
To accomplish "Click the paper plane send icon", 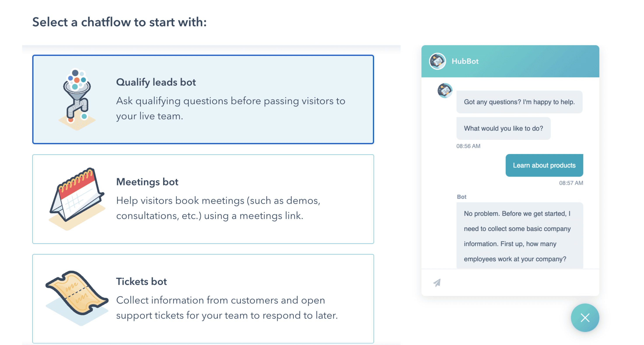I will click(437, 282).
